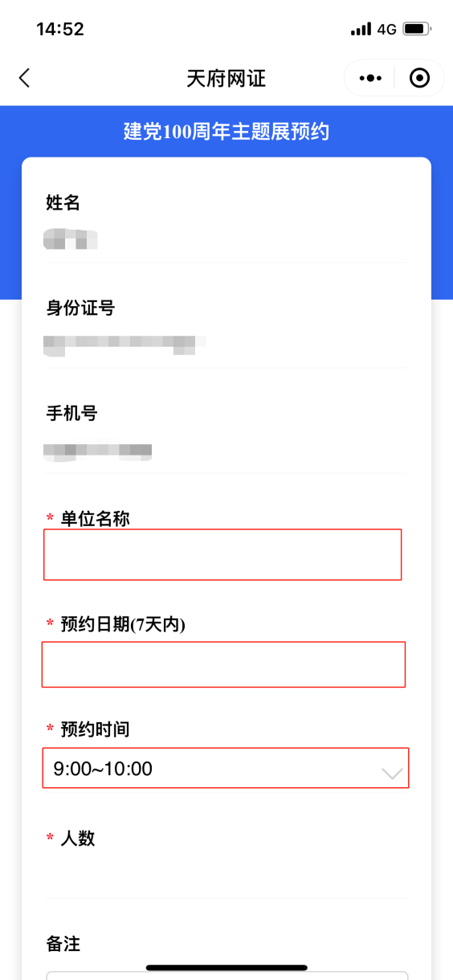Tap the battery status icon
The image size is (453, 980).
(x=417, y=29)
